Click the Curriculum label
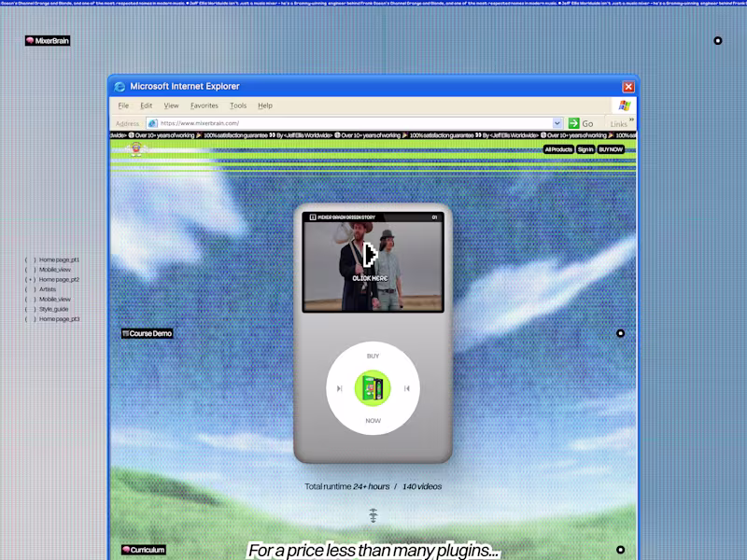The width and height of the screenshot is (747, 560). tap(144, 550)
